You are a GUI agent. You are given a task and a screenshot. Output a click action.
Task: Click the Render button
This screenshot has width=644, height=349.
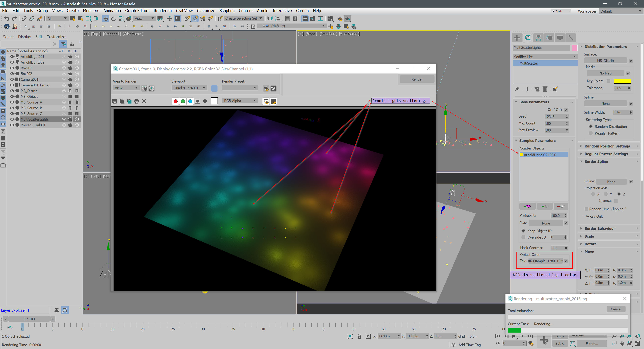coord(417,79)
